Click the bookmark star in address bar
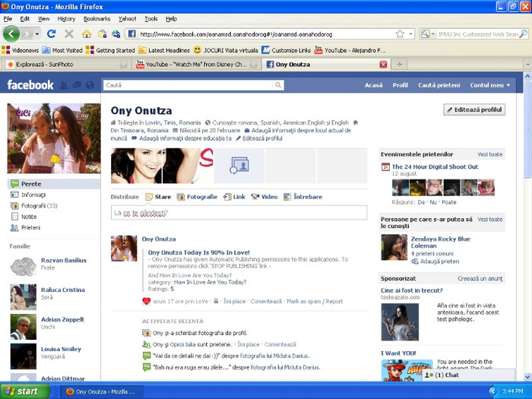 click(x=400, y=34)
